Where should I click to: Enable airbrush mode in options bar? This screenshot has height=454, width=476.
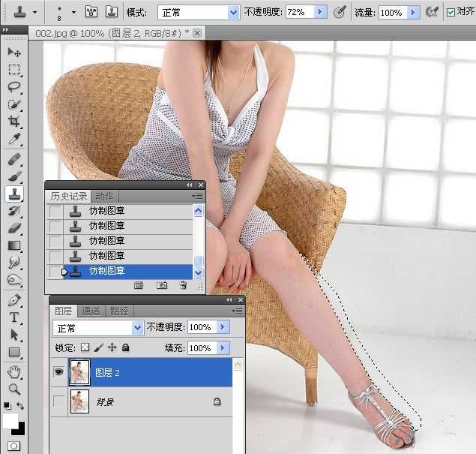pos(432,12)
